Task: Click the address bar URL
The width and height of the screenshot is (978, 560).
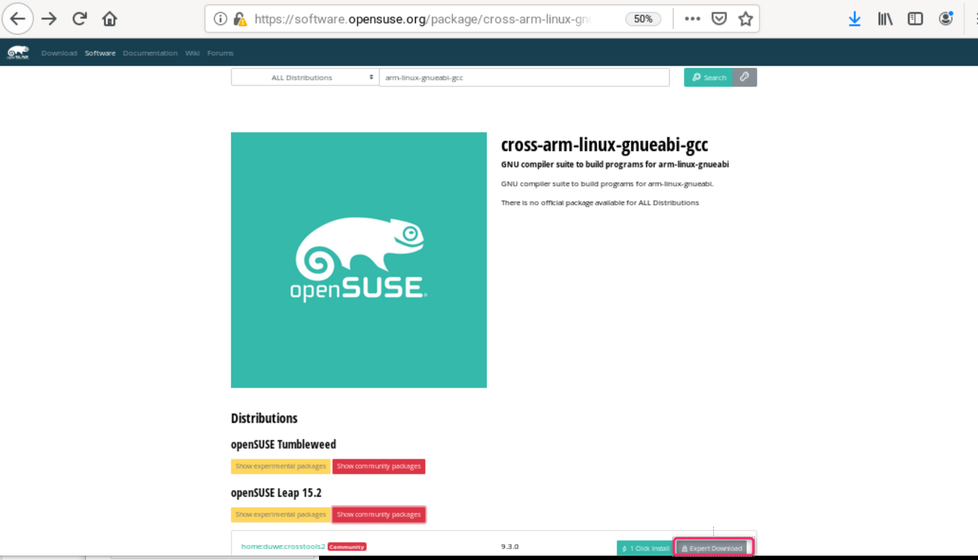Action: pyautogui.click(x=422, y=19)
